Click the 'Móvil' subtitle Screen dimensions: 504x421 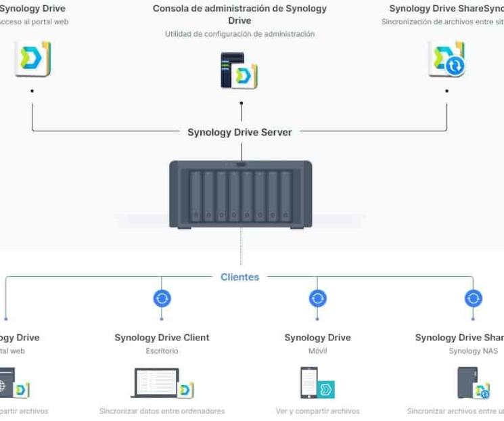point(317,351)
